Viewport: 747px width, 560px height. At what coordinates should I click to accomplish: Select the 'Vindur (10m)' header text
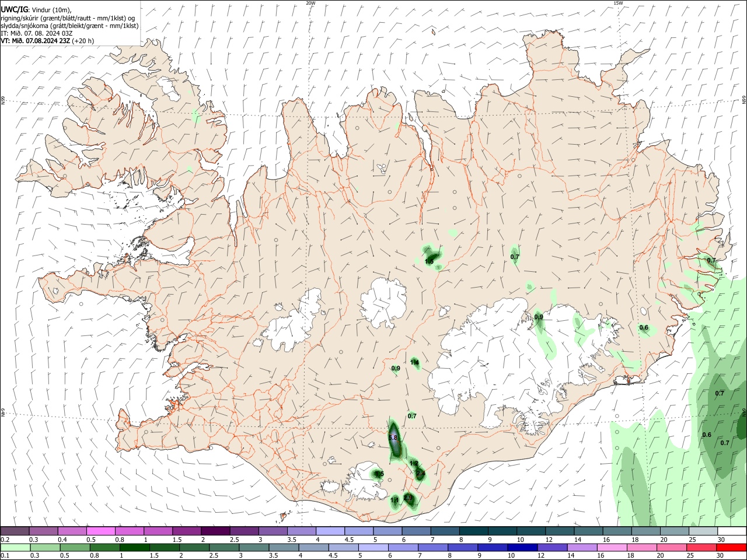(50, 10)
